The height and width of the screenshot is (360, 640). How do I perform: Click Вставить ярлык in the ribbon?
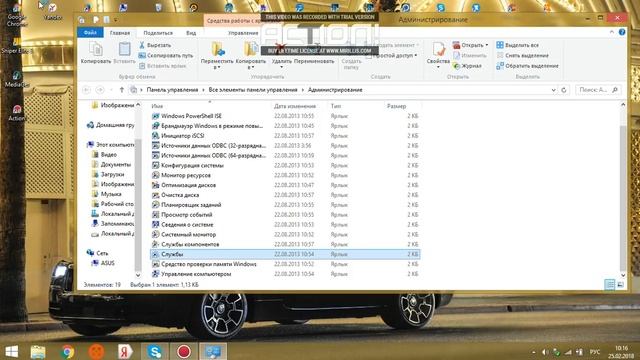click(162, 66)
